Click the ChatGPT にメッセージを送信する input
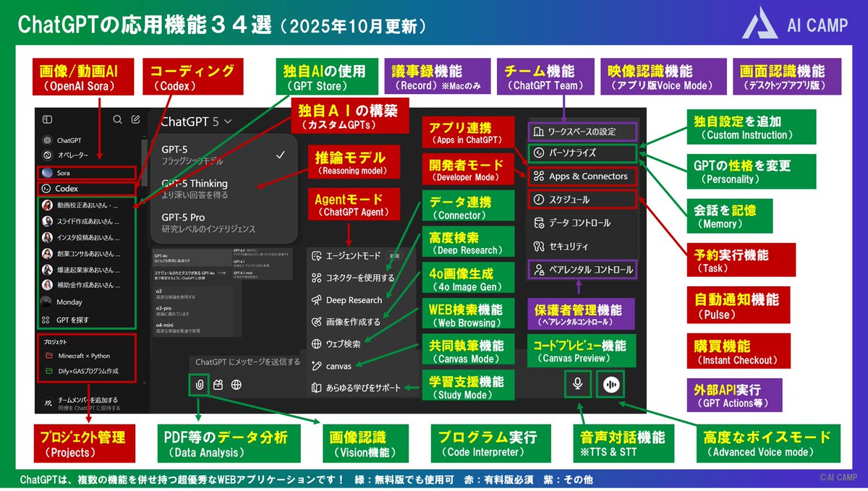Viewport: 868px width, 491px height. [x=247, y=362]
